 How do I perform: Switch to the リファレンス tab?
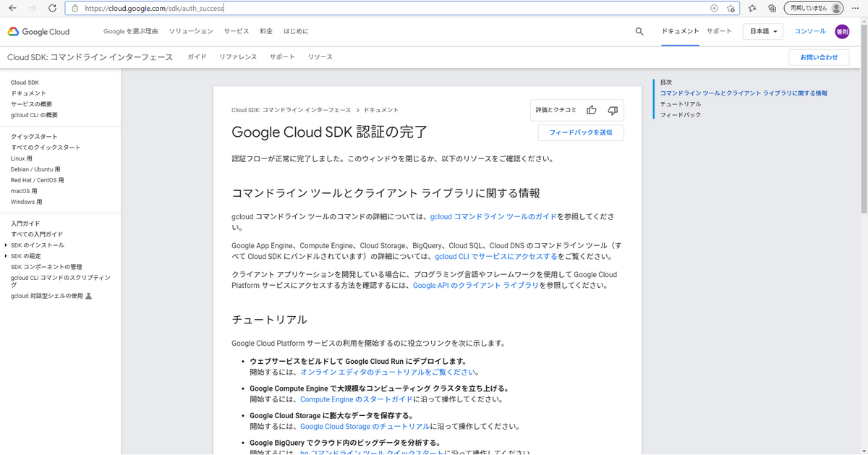point(238,57)
